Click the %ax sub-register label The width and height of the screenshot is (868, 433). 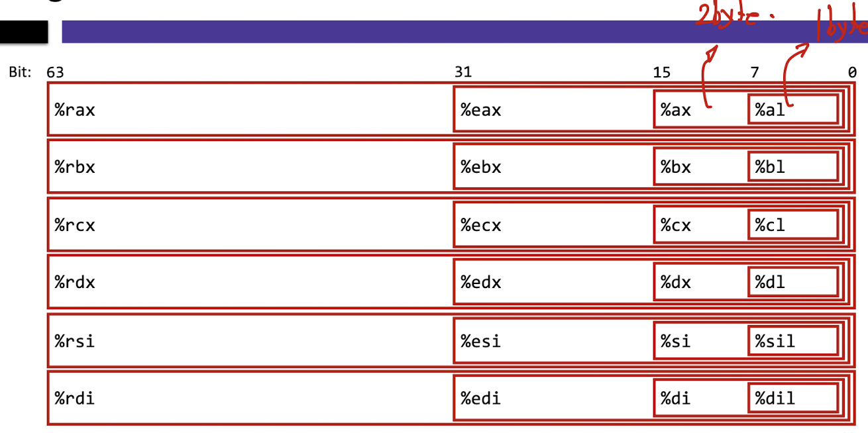(x=675, y=110)
